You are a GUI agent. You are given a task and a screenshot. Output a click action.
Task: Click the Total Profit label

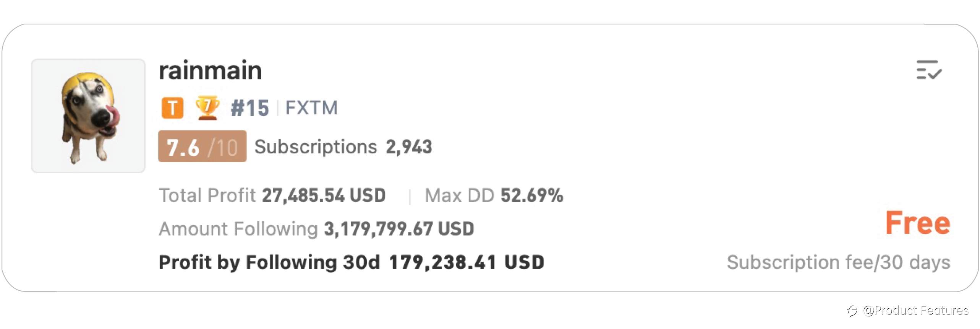click(x=207, y=195)
